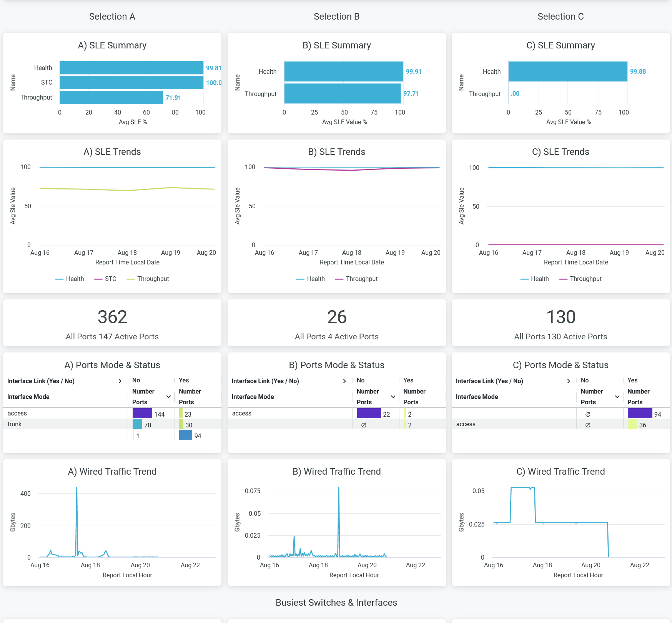
Task: Click Interface Mode header in A) Ports Mode
Action: 28,397
